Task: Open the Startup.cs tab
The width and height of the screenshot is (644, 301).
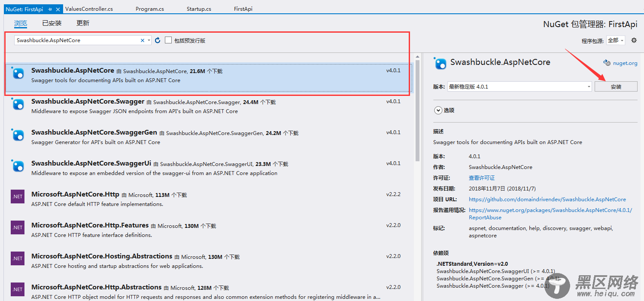Action: 199,9
